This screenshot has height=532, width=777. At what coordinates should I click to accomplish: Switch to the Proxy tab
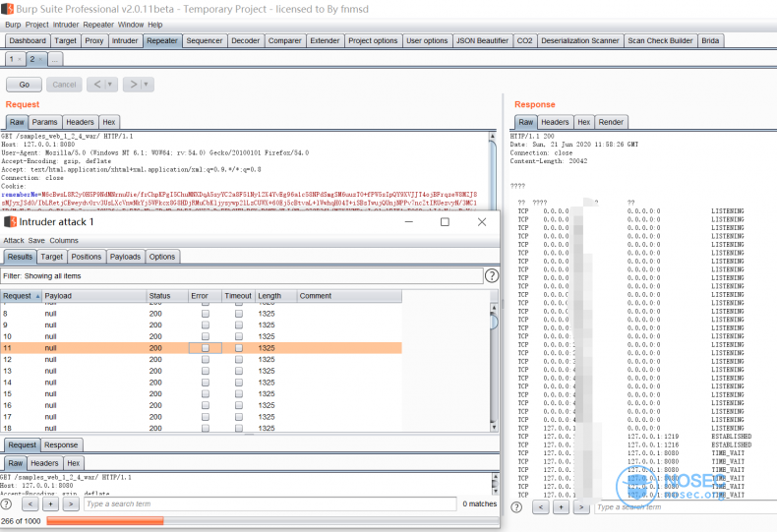[x=94, y=40]
